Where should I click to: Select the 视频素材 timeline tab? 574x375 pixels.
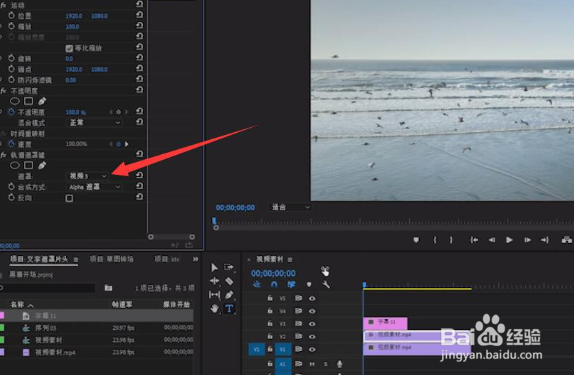[269, 259]
